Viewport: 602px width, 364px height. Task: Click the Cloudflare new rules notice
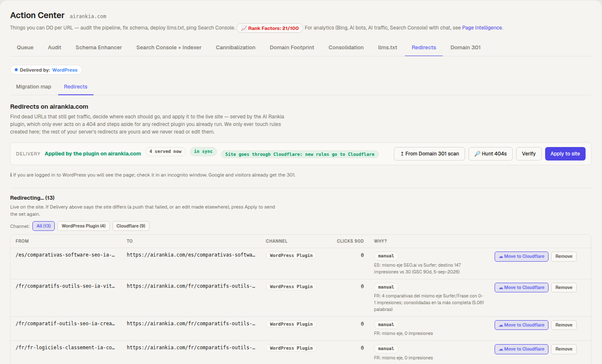click(x=300, y=155)
